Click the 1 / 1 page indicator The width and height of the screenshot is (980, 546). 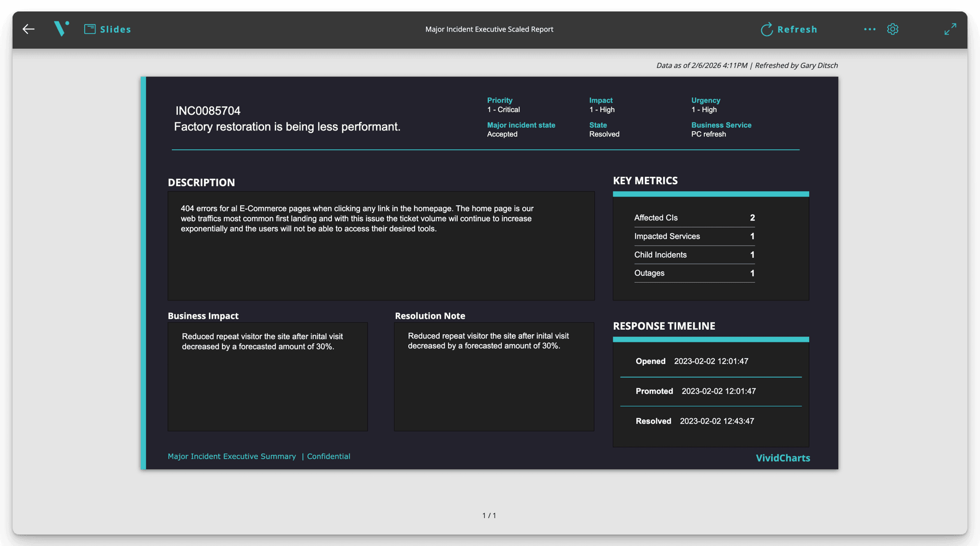point(489,515)
